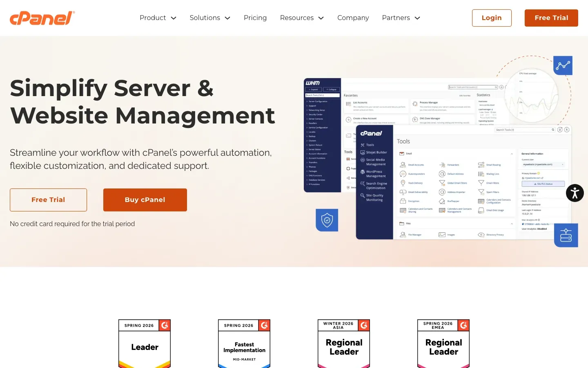Click the G2 logo on Winter 2026 Asia badge
Screen dimensions: 588x368
click(x=364, y=325)
